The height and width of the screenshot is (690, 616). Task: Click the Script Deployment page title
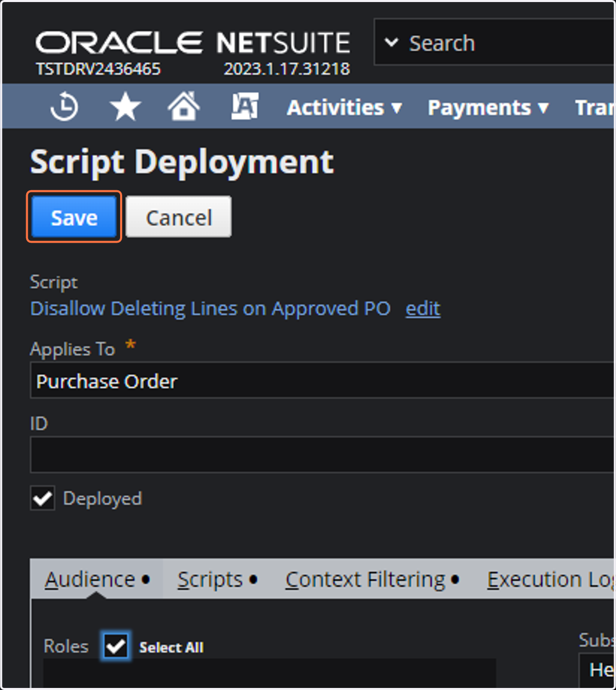coord(182,162)
